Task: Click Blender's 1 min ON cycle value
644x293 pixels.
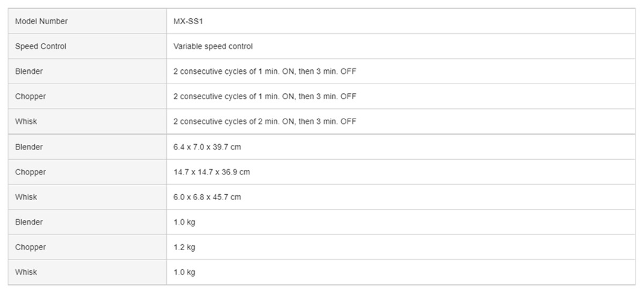Action: click(x=265, y=71)
